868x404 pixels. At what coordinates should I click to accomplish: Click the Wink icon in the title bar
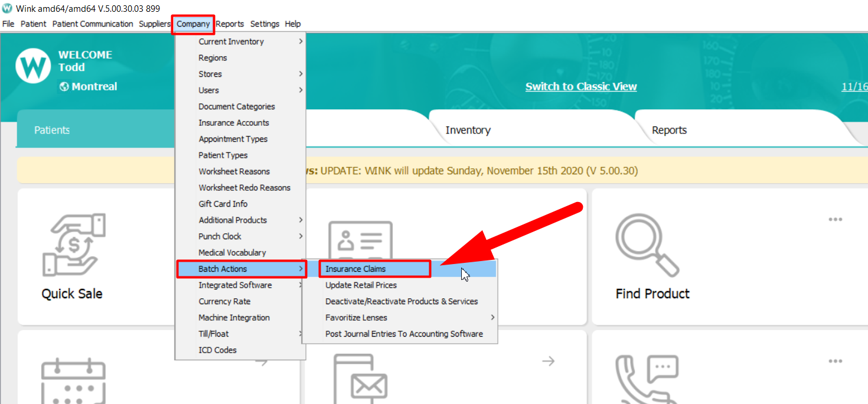click(6, 9)
